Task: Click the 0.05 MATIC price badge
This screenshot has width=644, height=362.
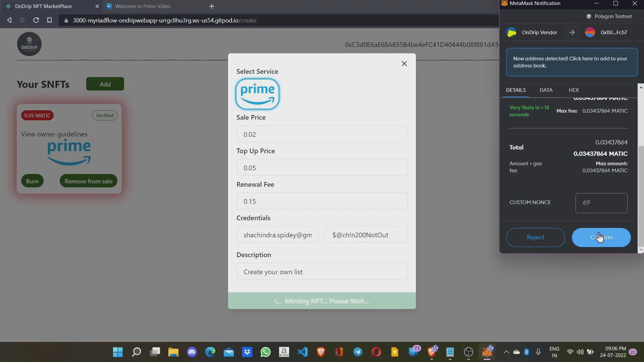Action: click(37, 115)
